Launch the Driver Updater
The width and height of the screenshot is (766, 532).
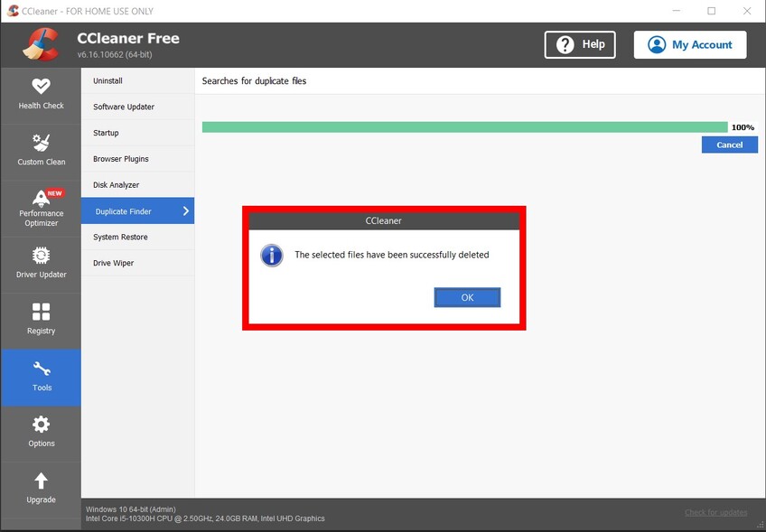(x=41, y=263)
